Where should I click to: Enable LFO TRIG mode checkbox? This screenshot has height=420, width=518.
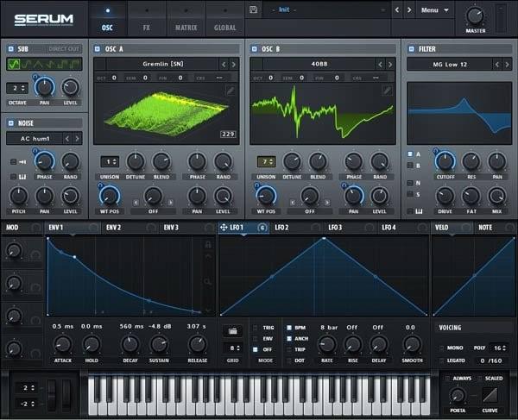(255, 328)
